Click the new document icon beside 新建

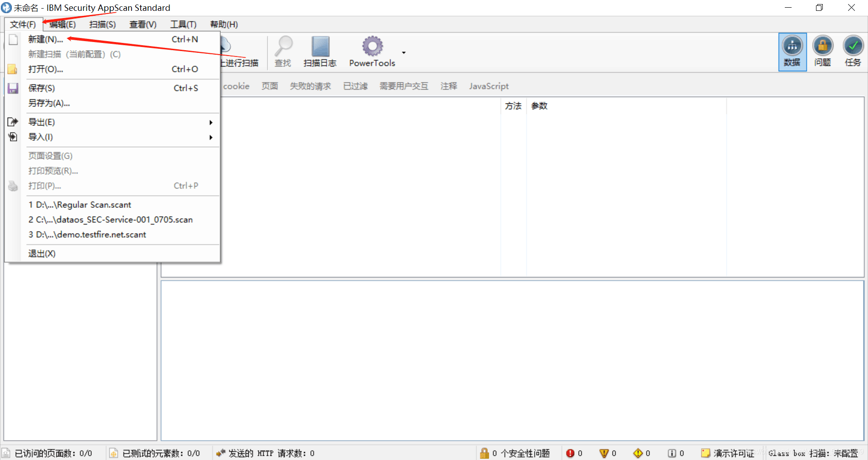click(13, 39)
